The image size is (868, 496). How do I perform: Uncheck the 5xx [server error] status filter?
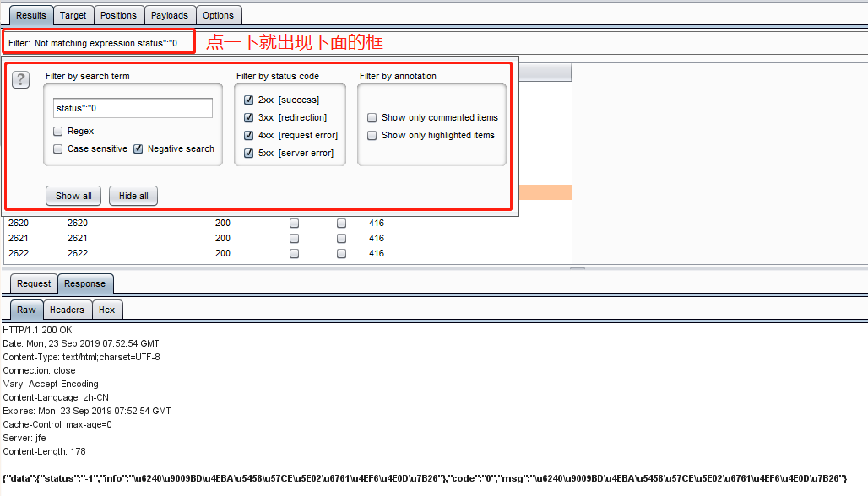pyautogui.click(x=248, y=154)
